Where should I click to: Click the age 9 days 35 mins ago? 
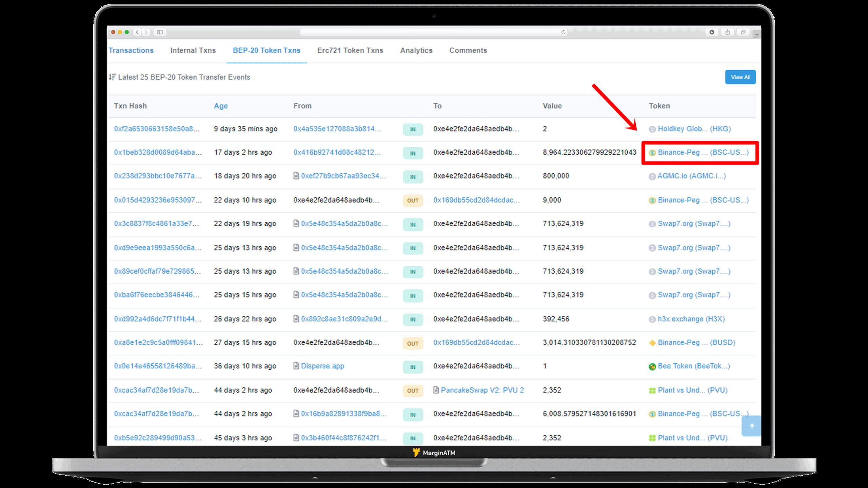245,129
